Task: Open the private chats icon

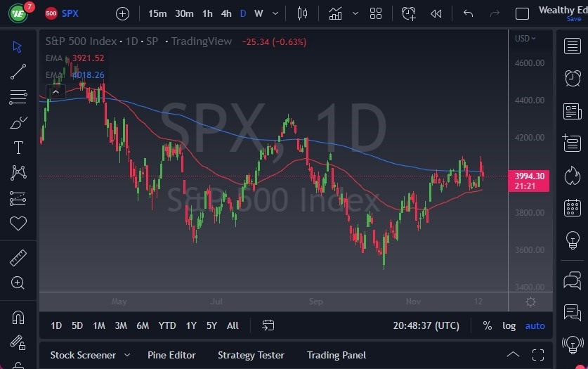Action: 573,312
